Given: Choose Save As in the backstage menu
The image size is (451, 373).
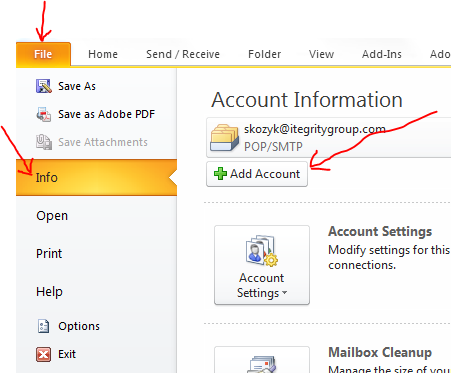Looking at the screenshot, I should (77, 86).
